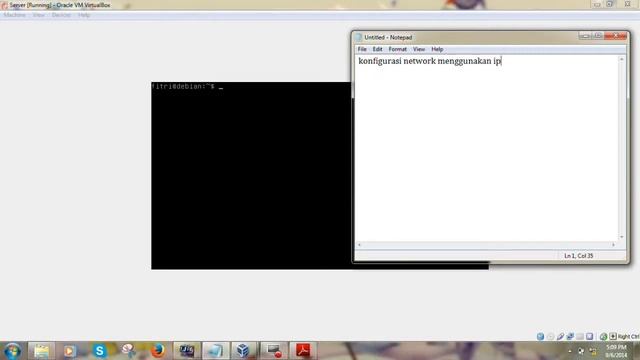Open Skype from the taskbar

(99, 351)
